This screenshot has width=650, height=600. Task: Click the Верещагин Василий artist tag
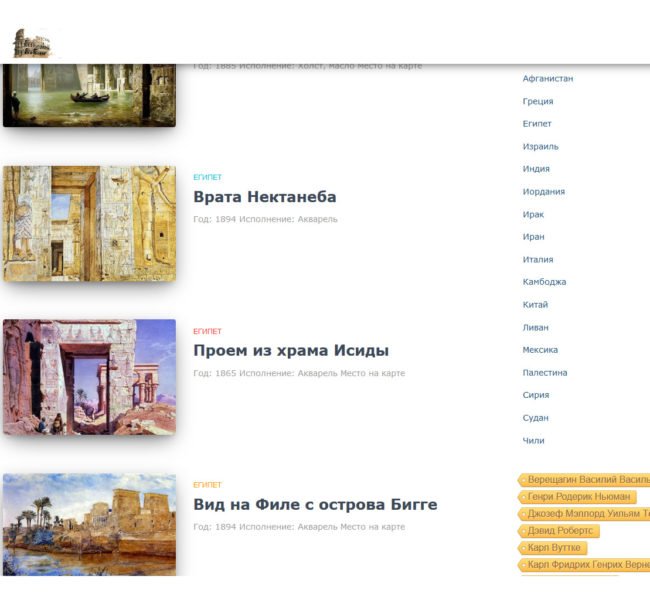click(584, 480)
